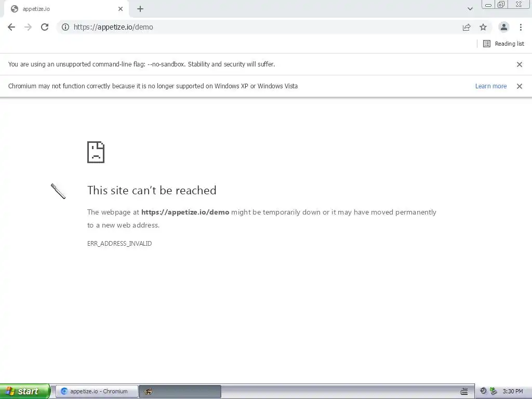Select the appetize.io tab
This screenshot has width=532, height=399.
click(x=66, y=9)
